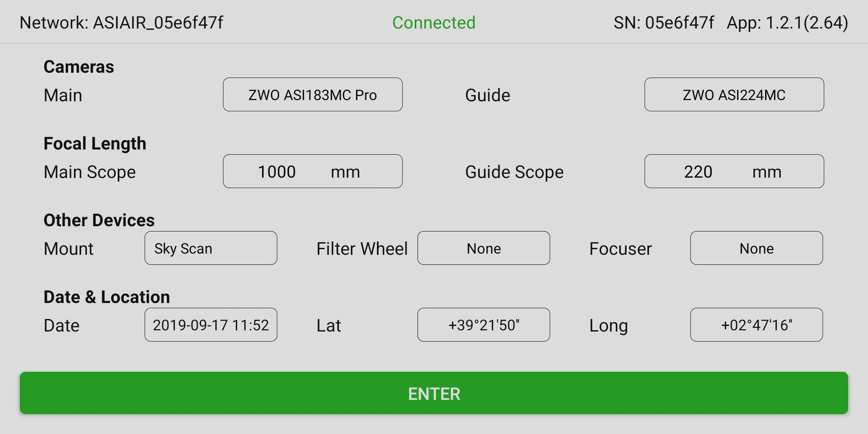This screenshot has height=434, width=868.
Task: Click the Cameras section heading
Action: tap(79, 67)
